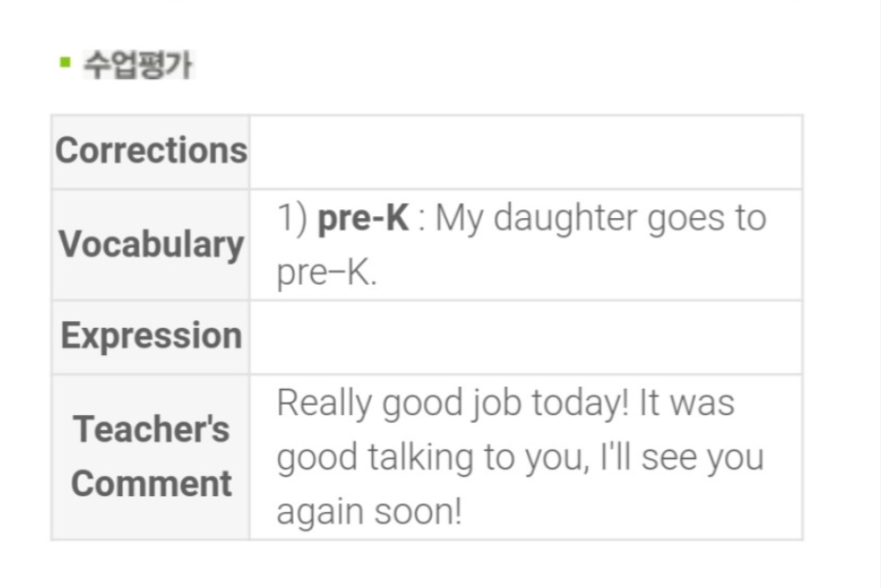The height and width of the screenshot is (588, 881).
Task: Click "pre–K." on the second vocabulary line
Action: click(326, 272)
